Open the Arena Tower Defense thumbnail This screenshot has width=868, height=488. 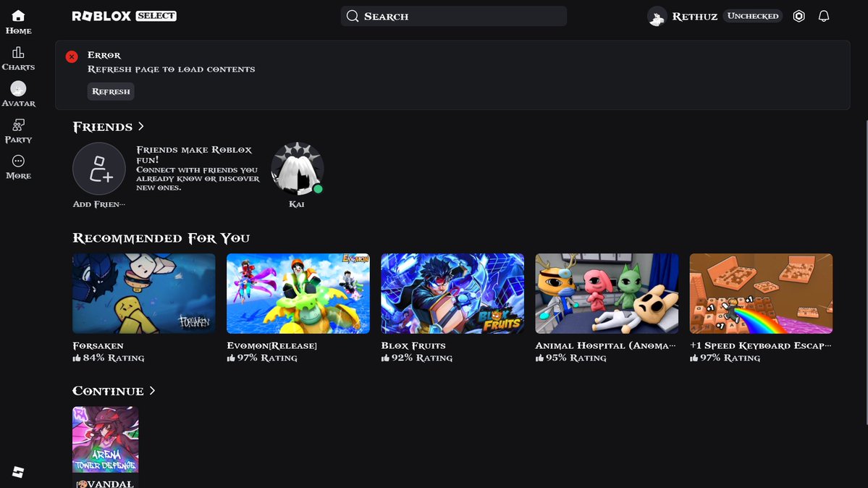[105, 439]
